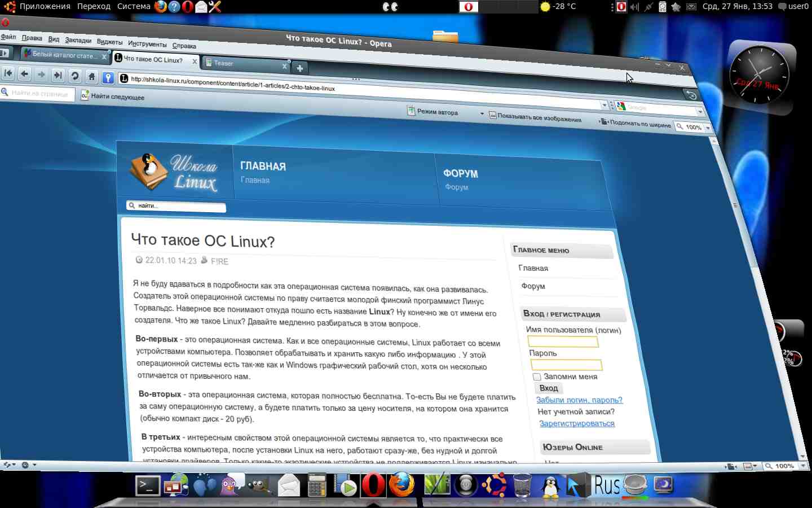
Task: Click the Opera forward arrow button
Action: [x=41, y=74]
